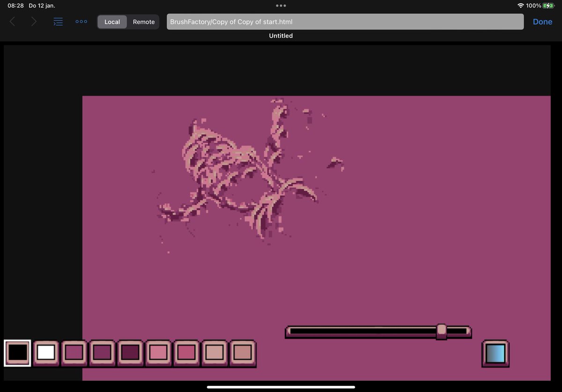The image size is (562, 392).
Task: Open the BrushFactory file path field
Action: point(345,22)
